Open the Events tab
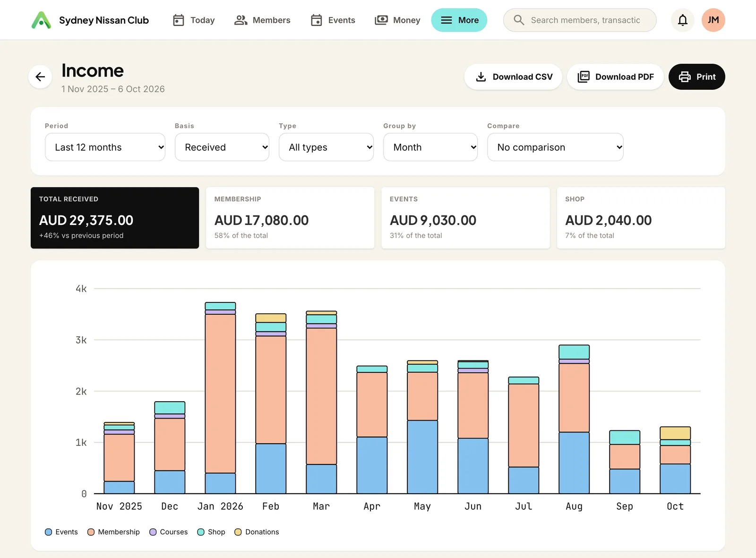The width and height of the screenshot is (756, 558). [333, 20]
